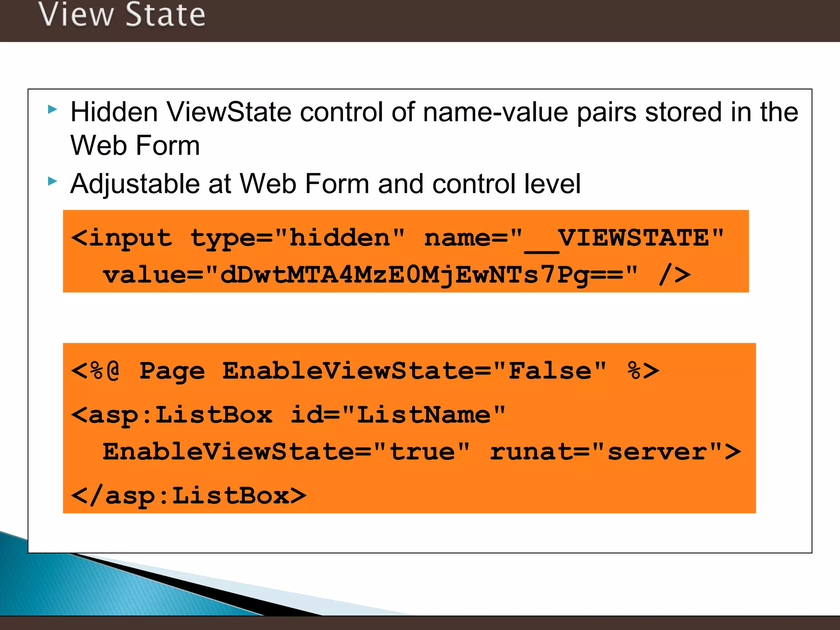Image resolution: width=840 pixels, height=630 pixels.
Task: Click the 'Web Form' continuation line
Action: pos(135,145)
